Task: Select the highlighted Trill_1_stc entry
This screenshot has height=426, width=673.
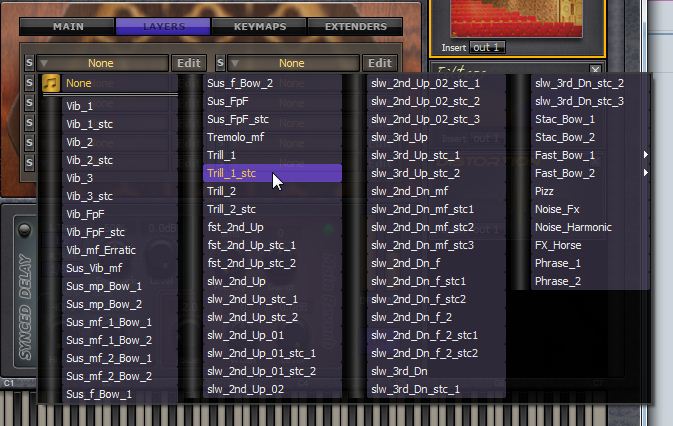Action: pos(273,173)
